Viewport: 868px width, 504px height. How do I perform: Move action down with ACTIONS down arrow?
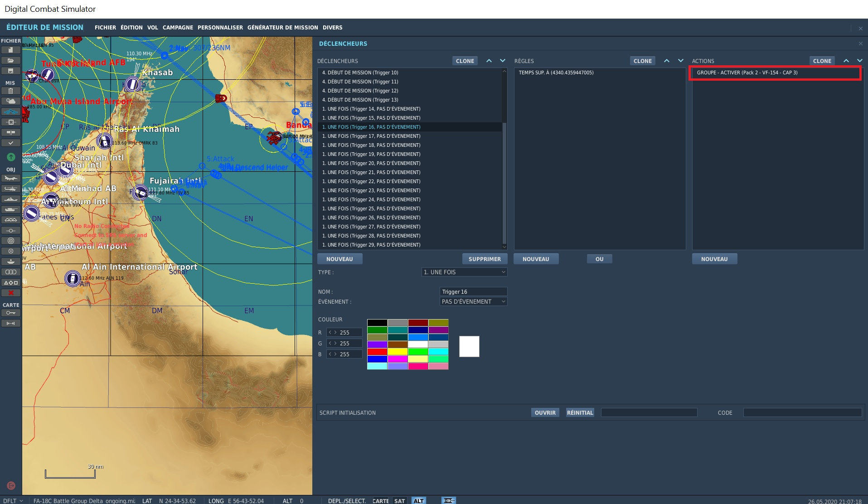pyautogui.click(x=860, y=61)
